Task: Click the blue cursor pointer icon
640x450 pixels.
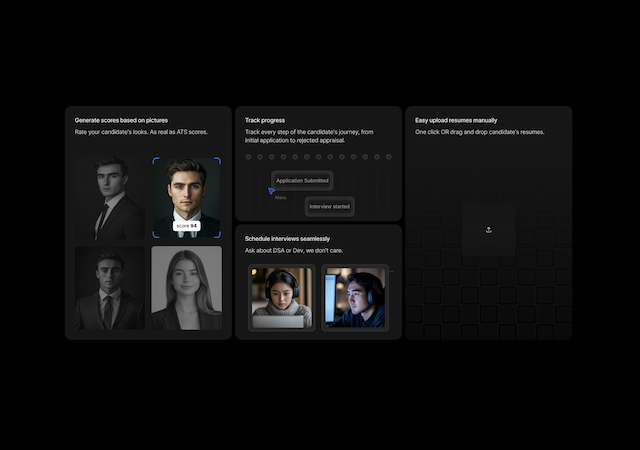Action: tap(271, 190)
